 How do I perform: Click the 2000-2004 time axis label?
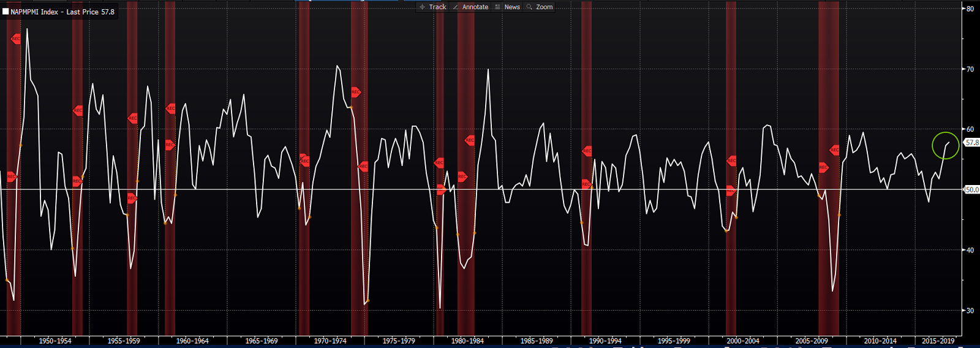click(743, 341)
